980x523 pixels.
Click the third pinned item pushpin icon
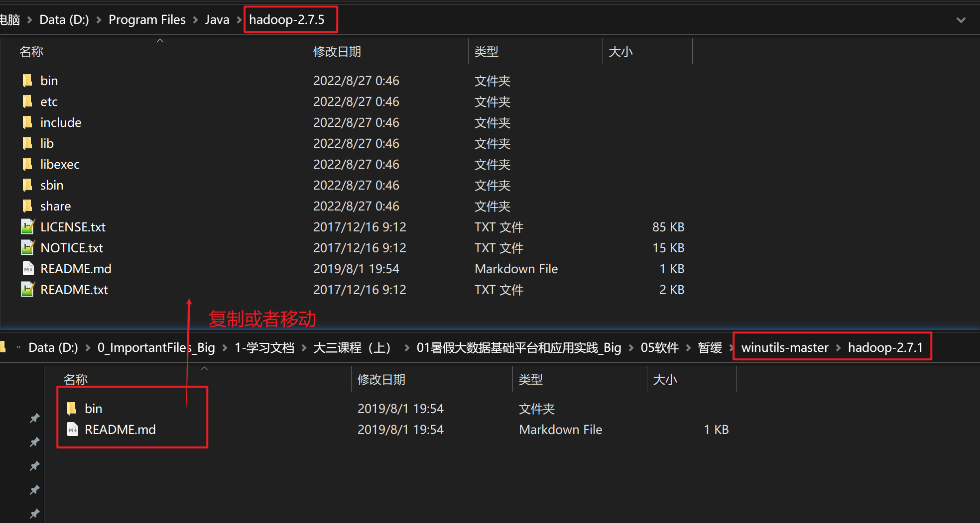(x=34, y=466)
